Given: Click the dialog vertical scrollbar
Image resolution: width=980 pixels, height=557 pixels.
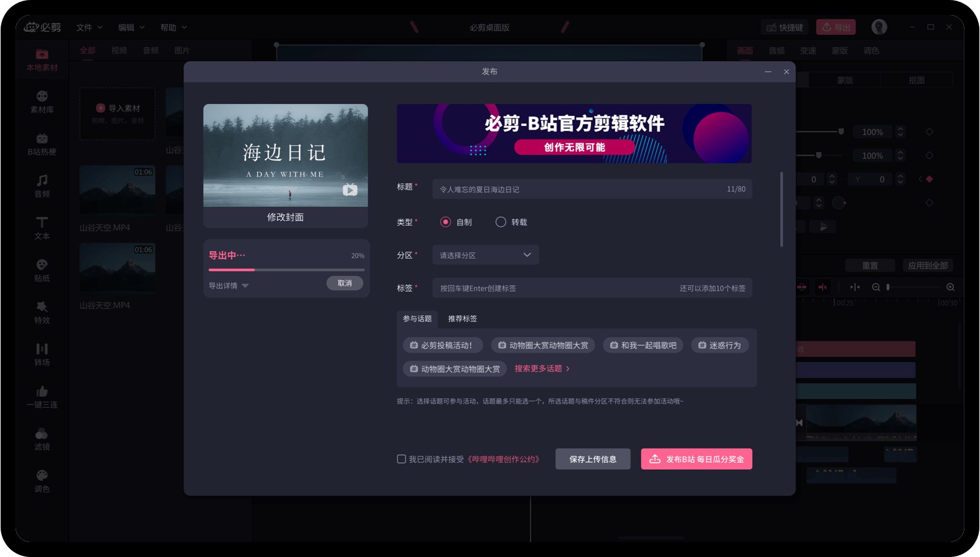Looking at the screenshot, I should pyautogui.click(x=781, y=209).
